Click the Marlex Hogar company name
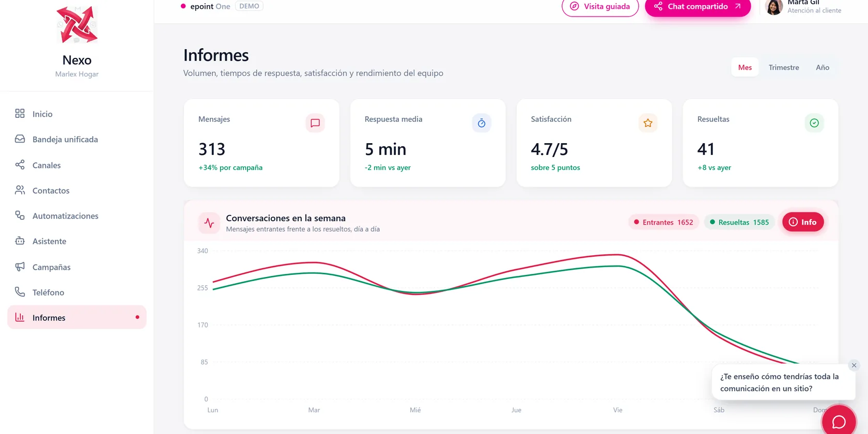 77,74
